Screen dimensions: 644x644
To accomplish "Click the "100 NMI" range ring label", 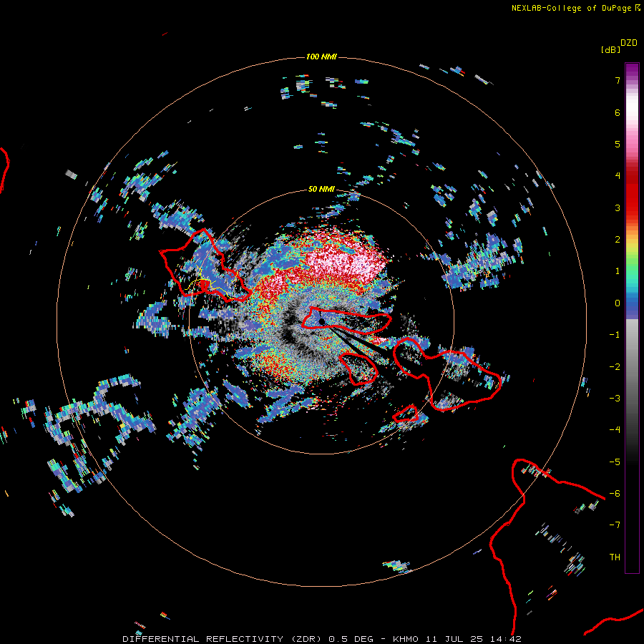I will pos(321,57).
